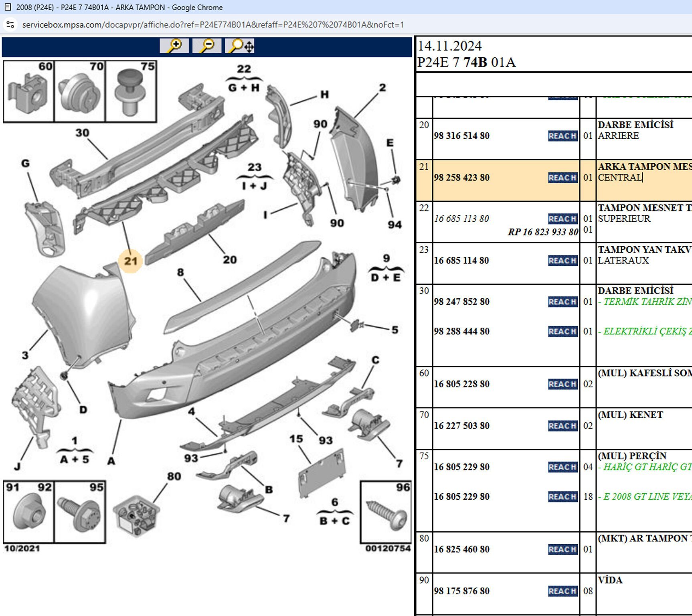
Task: Open replacement part RP 16 823 933 80
Action: pos(543,232)
